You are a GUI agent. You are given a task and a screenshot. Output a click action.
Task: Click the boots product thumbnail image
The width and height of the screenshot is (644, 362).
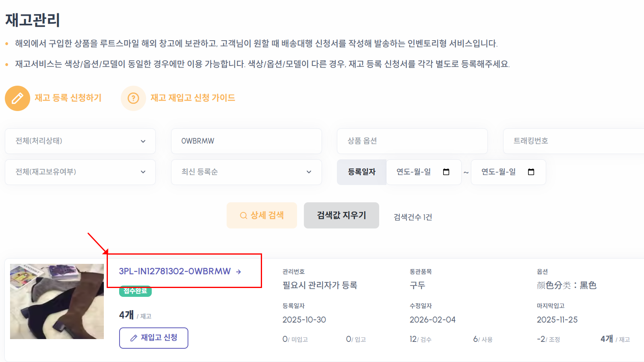coord(57,301)
